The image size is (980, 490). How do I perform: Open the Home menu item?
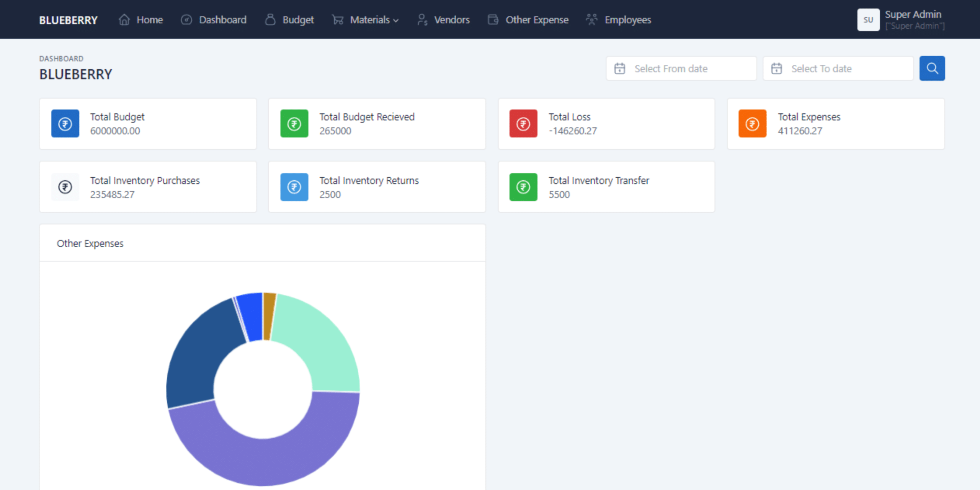[141, 20]
